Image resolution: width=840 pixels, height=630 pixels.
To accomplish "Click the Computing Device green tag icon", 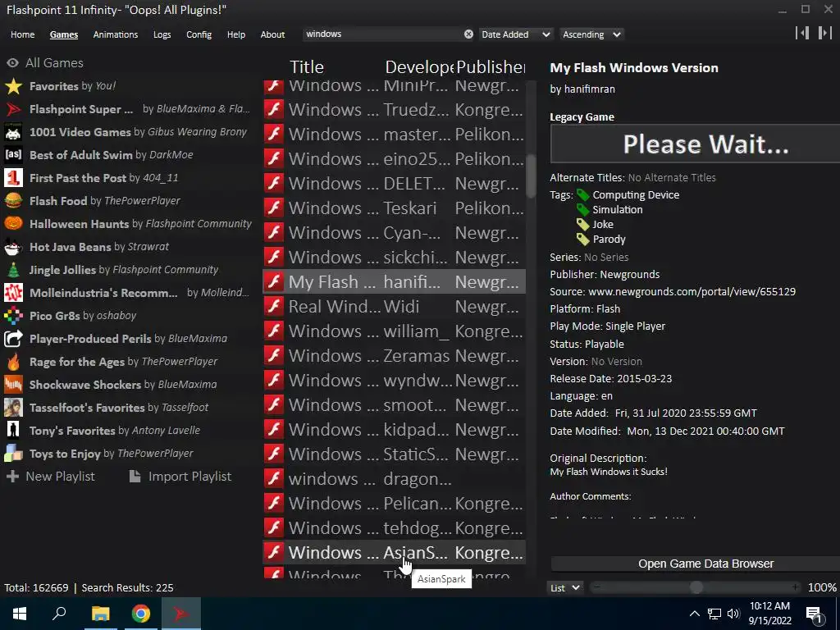I will 583,195.
